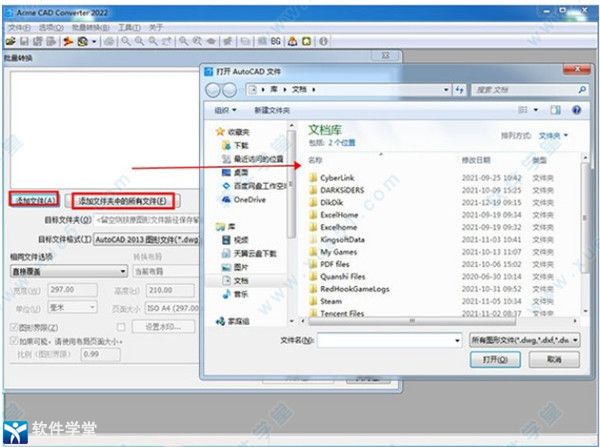This screenshot has width=600, height=447.
Task: Click the view mode icon in file dialog
Action: tap(522, 110)
